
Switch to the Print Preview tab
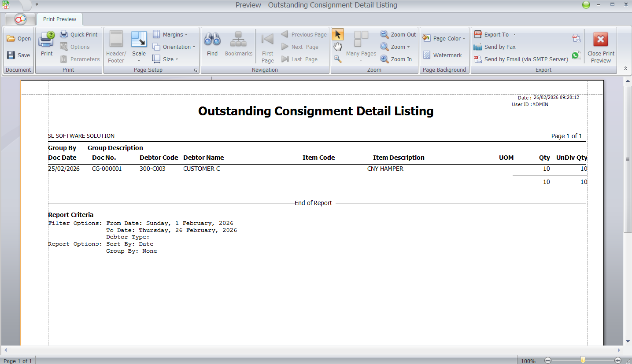coord(59,19)
